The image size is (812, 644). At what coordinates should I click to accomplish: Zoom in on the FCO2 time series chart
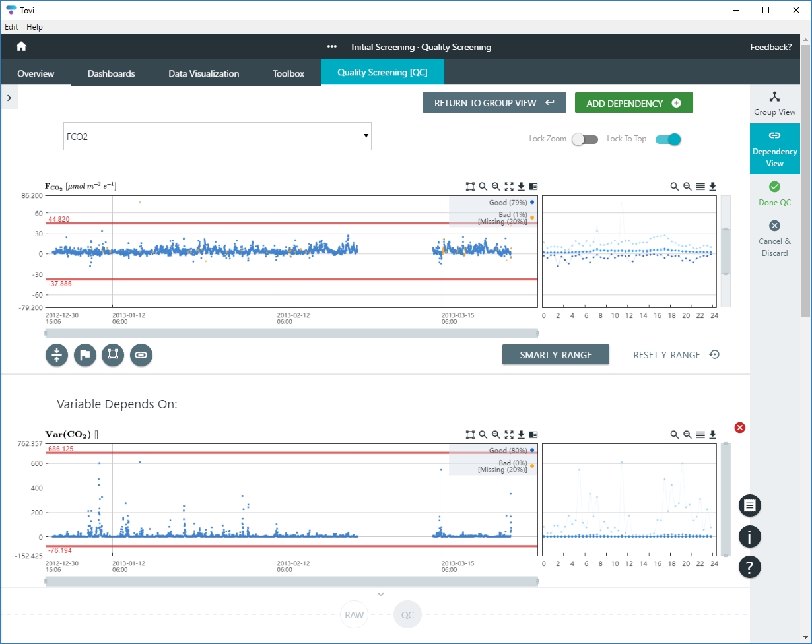(483, 187)
